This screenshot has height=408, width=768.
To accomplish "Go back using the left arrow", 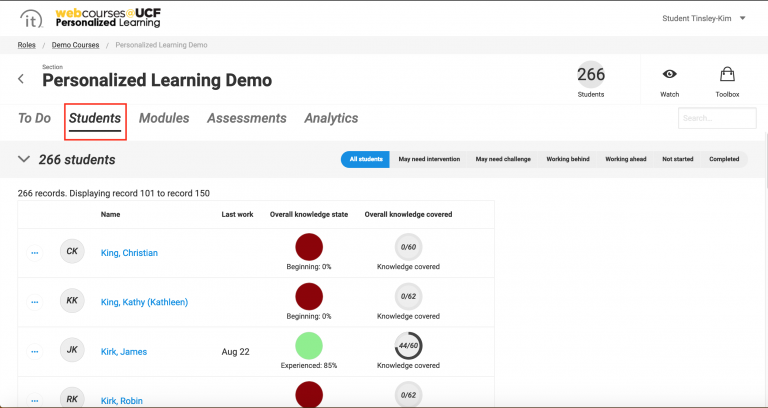I will point(22,79).
